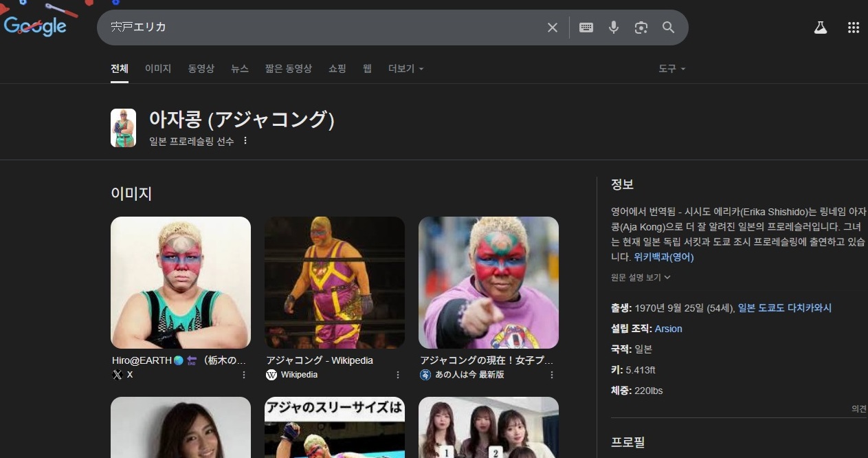Click the 체중: 220lbs weight entry
868x458 pixels.
click(x=637, y=391)
